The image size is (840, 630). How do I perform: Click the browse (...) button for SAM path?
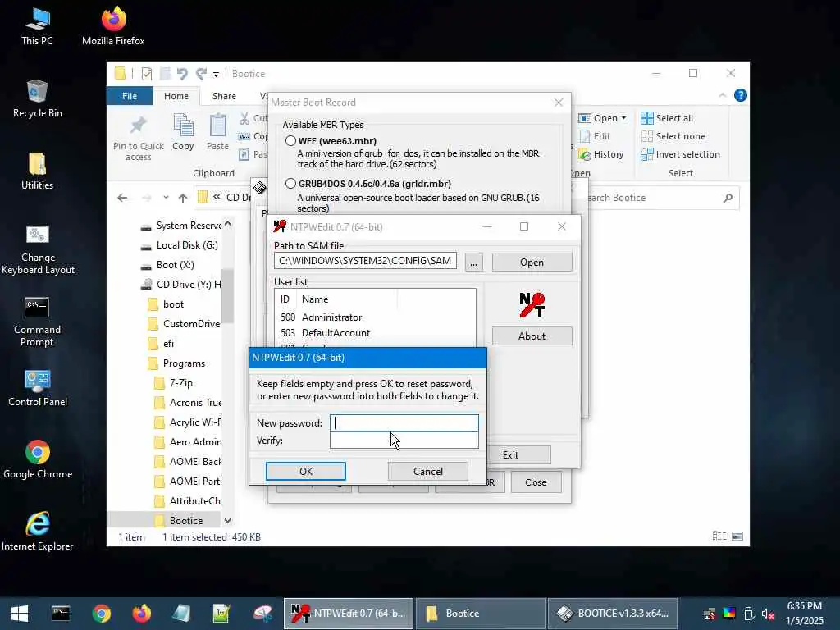click(x=473, y=262)
